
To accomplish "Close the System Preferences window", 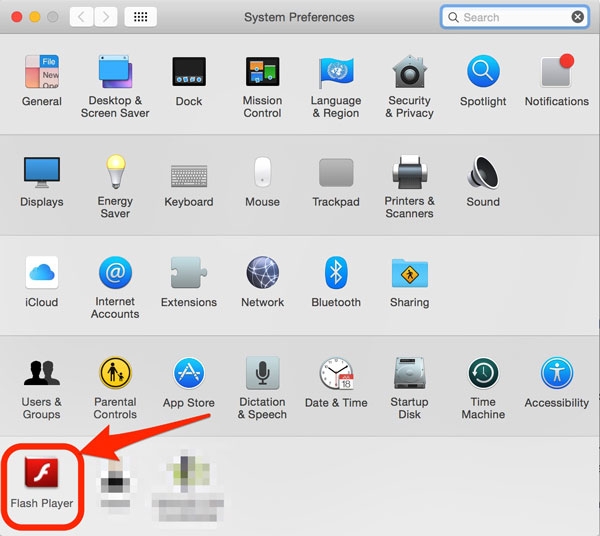I will (x=16, y=17).
